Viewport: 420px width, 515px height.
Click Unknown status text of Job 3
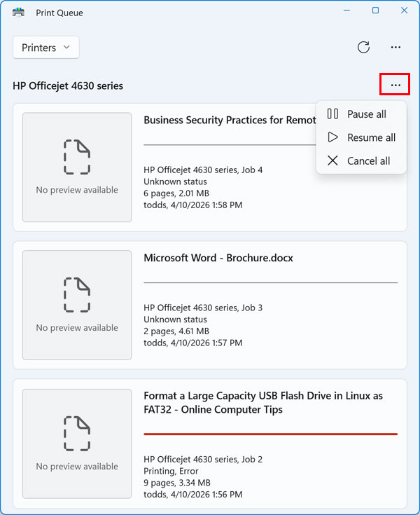tap(175, 320)
